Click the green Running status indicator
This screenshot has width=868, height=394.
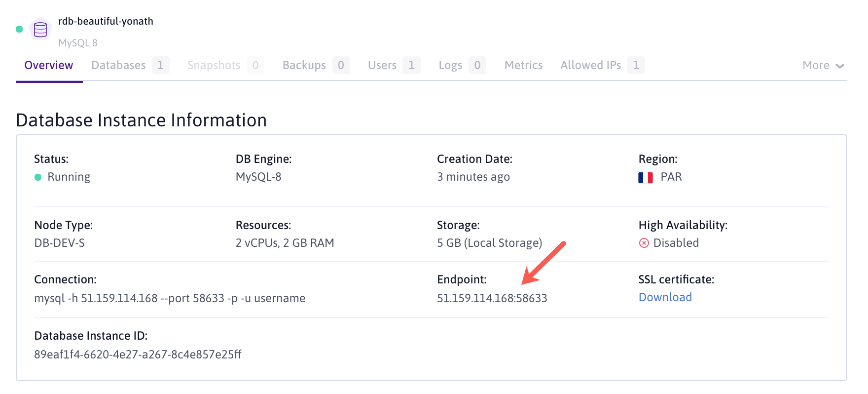click(38, 177)
